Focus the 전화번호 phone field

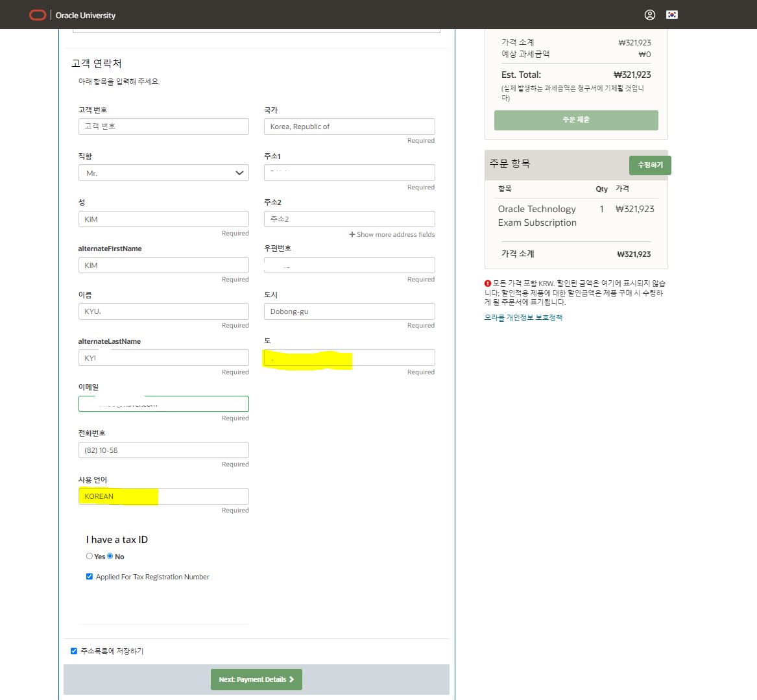click(x=163, y=450)
